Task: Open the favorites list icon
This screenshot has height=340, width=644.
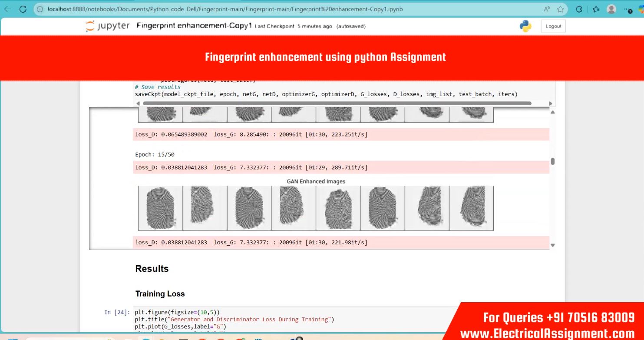Action: click(x=596, y=9)
